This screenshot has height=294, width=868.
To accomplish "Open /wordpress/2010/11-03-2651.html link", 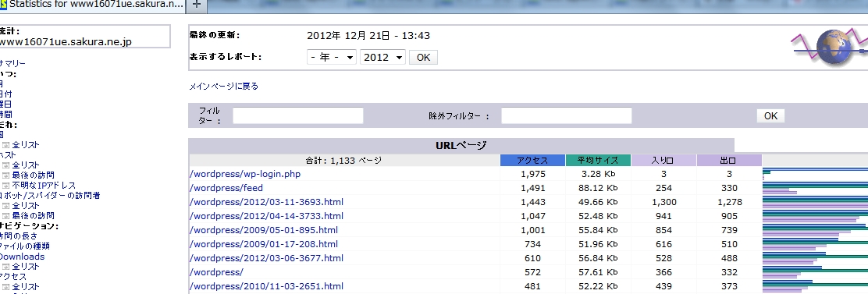I will click(x=266, y=286).
